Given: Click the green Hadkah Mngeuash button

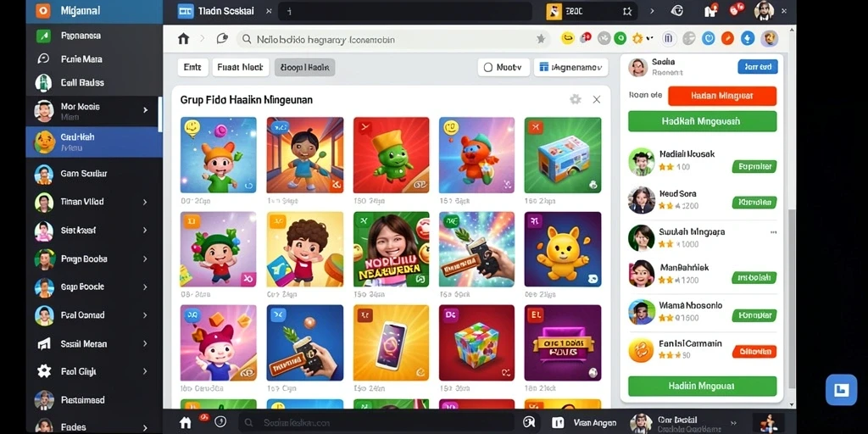Looking at the screenshot, I should [x=702, y=121].
